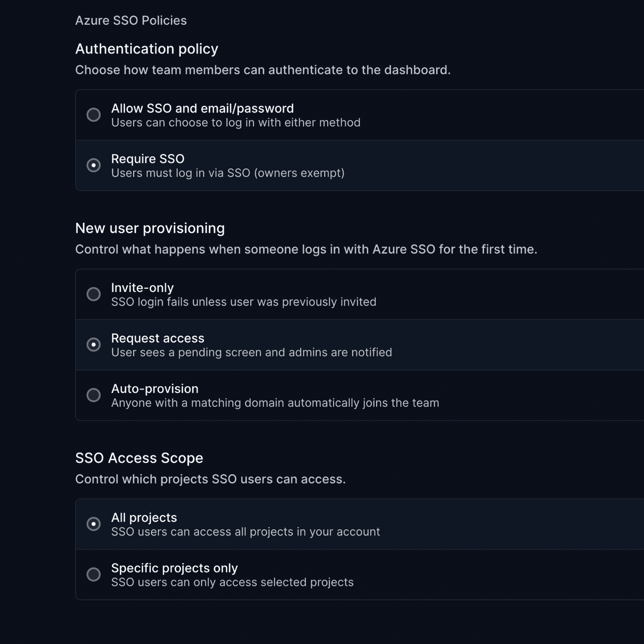Click the 'All projects' option title
The width and height of the screenshot is (644, 644).
(x=144, y=517)
